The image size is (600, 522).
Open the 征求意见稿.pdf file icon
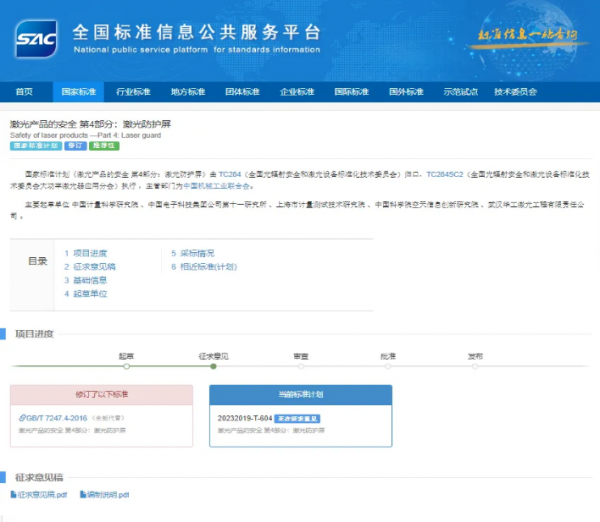pyautogui.click(x=14, y=494)
